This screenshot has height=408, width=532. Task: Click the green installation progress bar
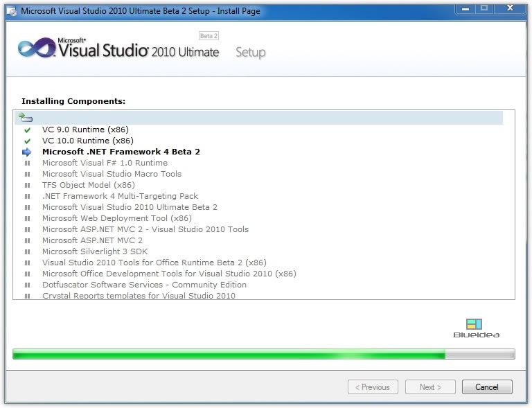click(x=264, y=354)
